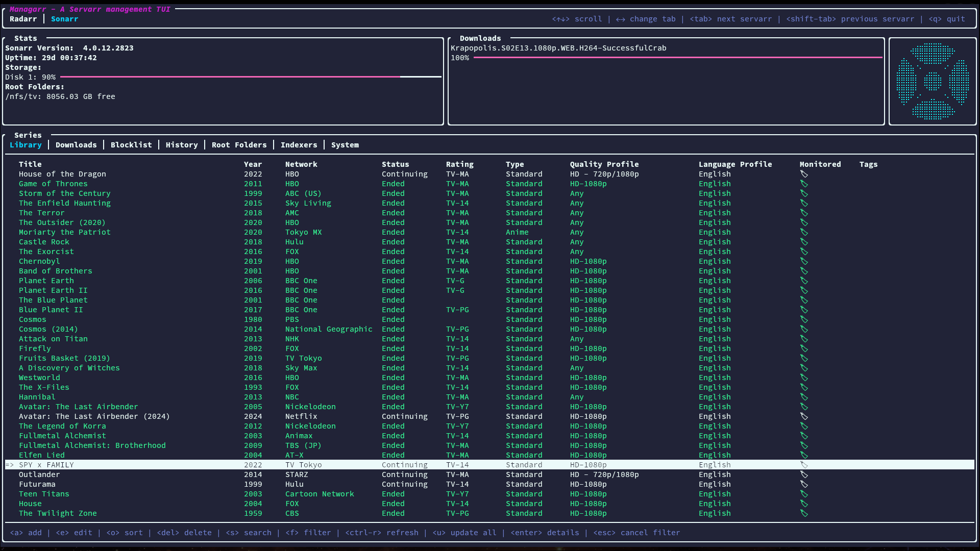Open the History tab
The height and width of the screenshot is (551, 980).
click(182, 145)
